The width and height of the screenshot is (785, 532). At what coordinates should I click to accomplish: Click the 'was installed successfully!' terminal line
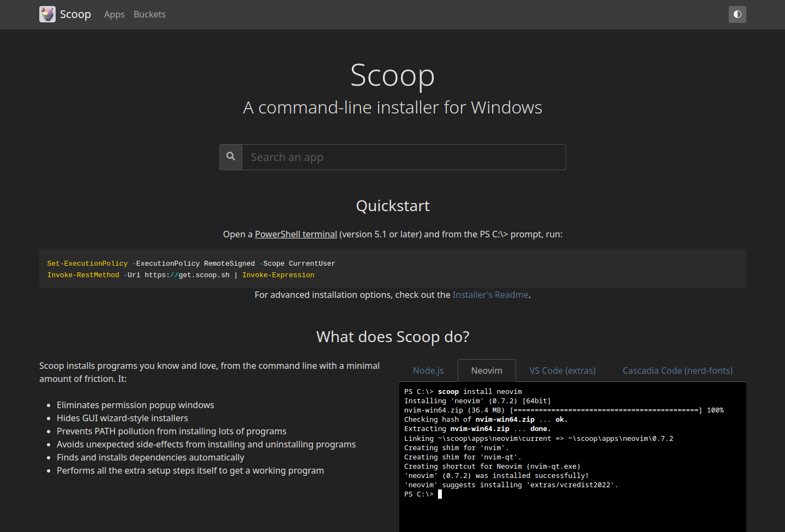point(496,476)
